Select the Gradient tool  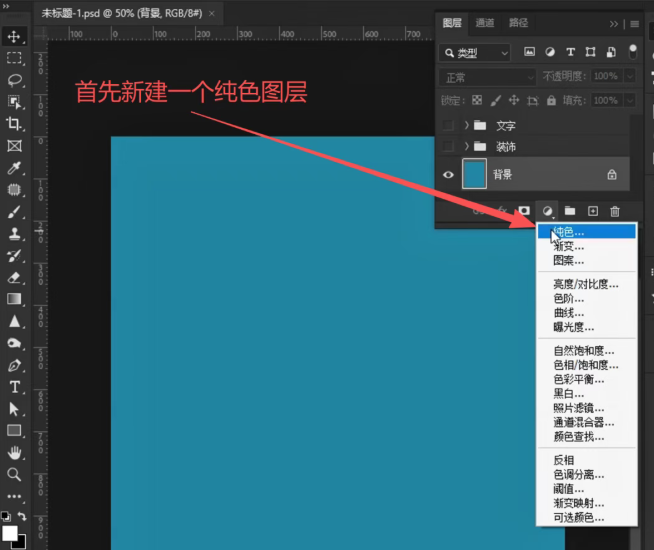14,299
